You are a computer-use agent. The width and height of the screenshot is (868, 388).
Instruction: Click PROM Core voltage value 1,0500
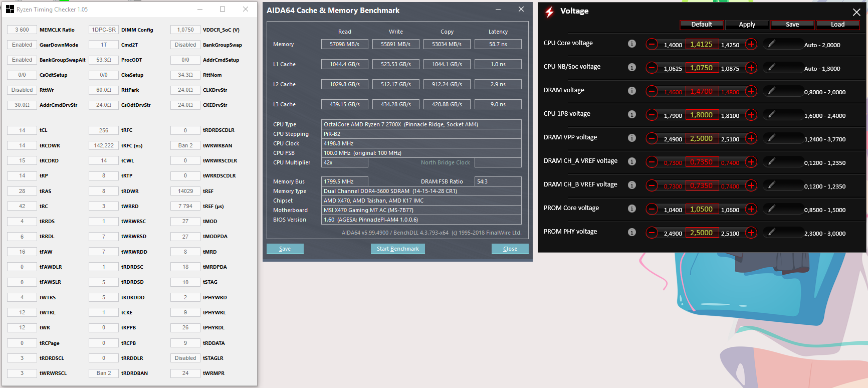click(x=702, y=210)
